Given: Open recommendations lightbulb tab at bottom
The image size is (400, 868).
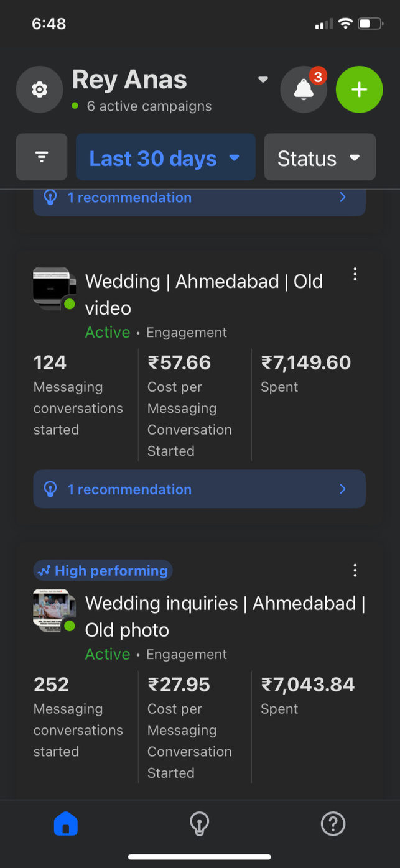Looking at the screenshot, I should (199, 824).
